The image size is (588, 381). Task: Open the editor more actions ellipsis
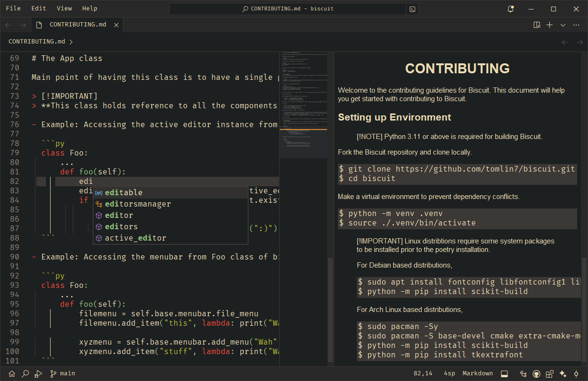point(576,25)
